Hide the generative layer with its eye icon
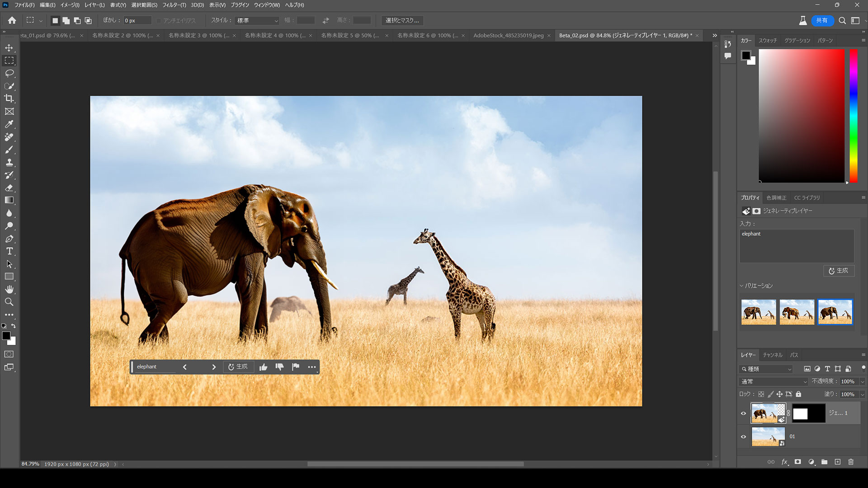The height and width of the screenshot is (488, 868). [743, 413]
